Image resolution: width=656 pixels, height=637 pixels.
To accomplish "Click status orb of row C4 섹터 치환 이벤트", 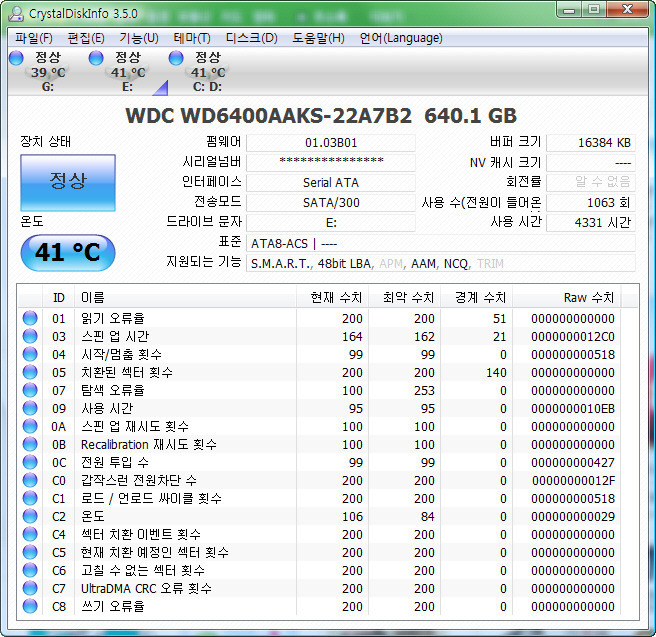I will pos(30,534).
